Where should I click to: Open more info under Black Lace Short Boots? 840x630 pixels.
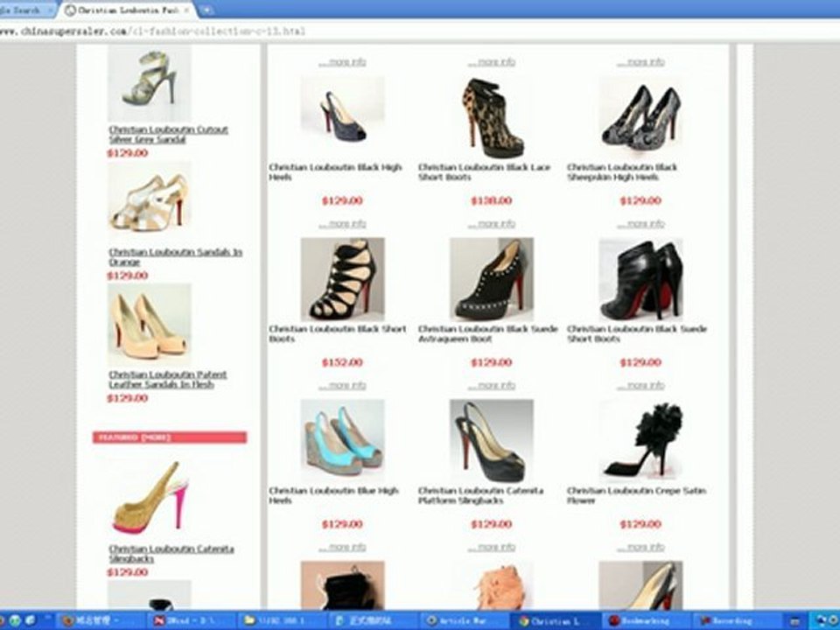click(x=491, y=223)
